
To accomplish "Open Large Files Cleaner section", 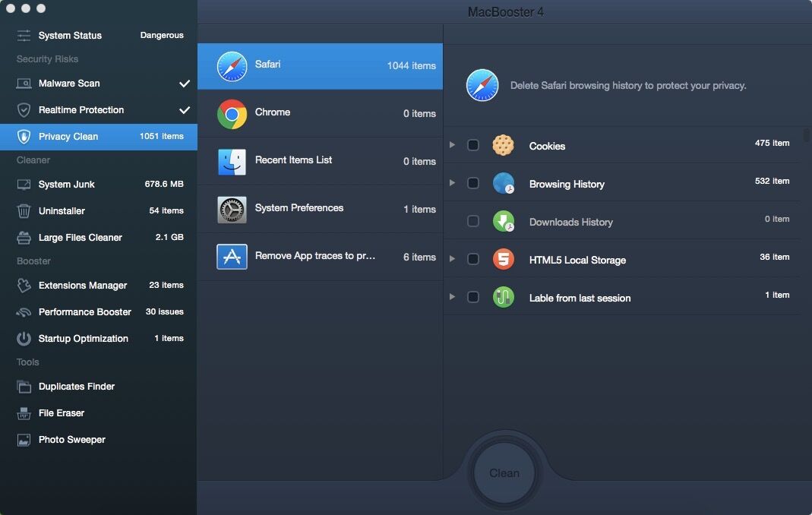I will click(x=99, y=238).
